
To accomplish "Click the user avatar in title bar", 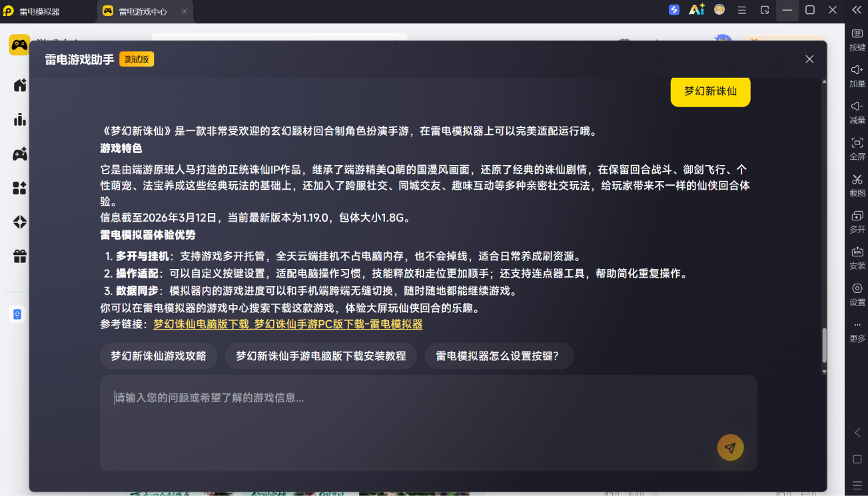I will coord(719,10).
